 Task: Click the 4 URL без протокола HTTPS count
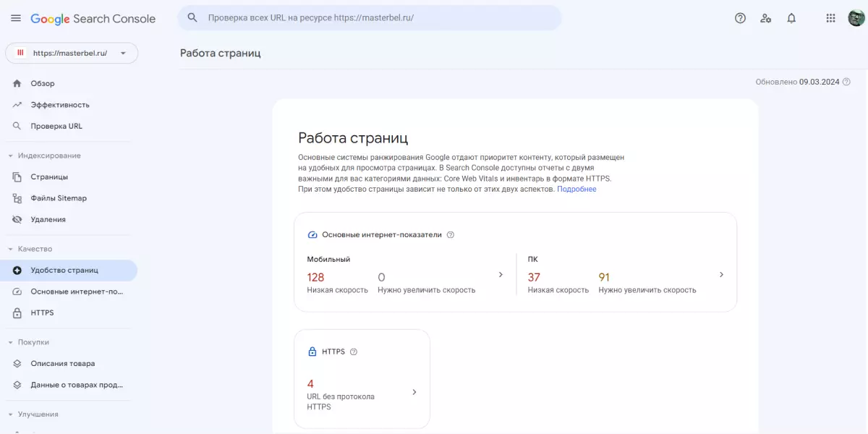pos(310,384)
